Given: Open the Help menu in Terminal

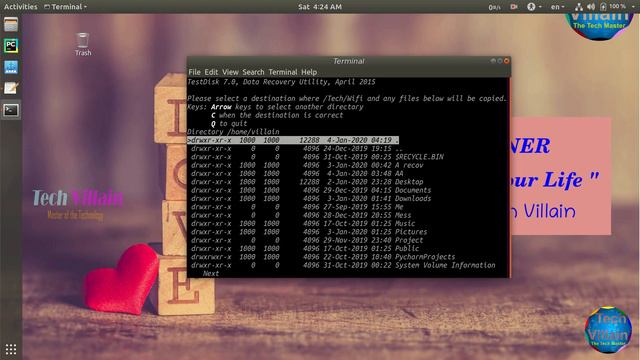Looking at the screenshot, I should coord(309,72).
